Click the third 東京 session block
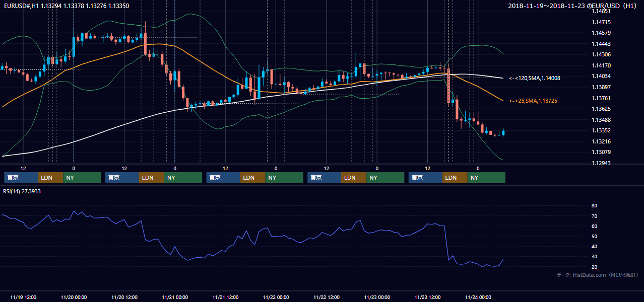 (x=223, y=178)
